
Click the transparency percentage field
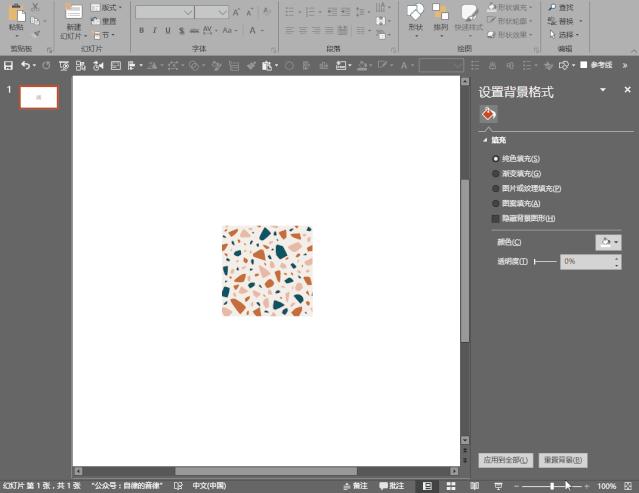(587, 262)
